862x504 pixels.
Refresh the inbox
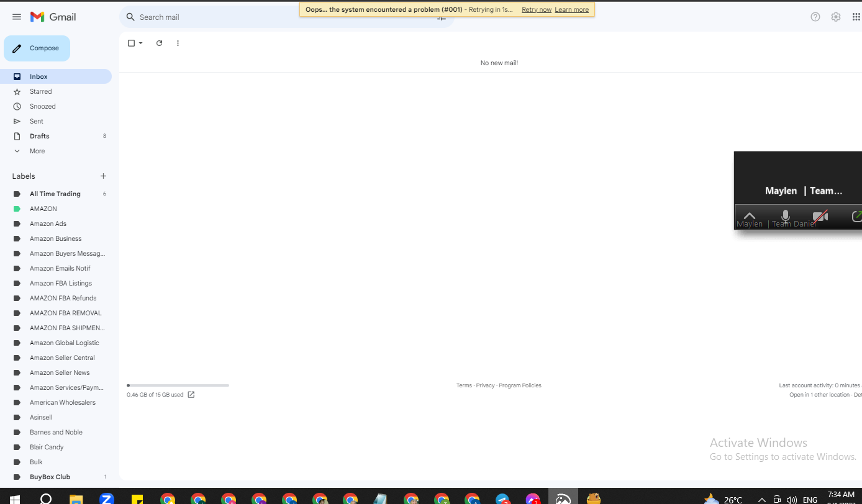[159, 43]
